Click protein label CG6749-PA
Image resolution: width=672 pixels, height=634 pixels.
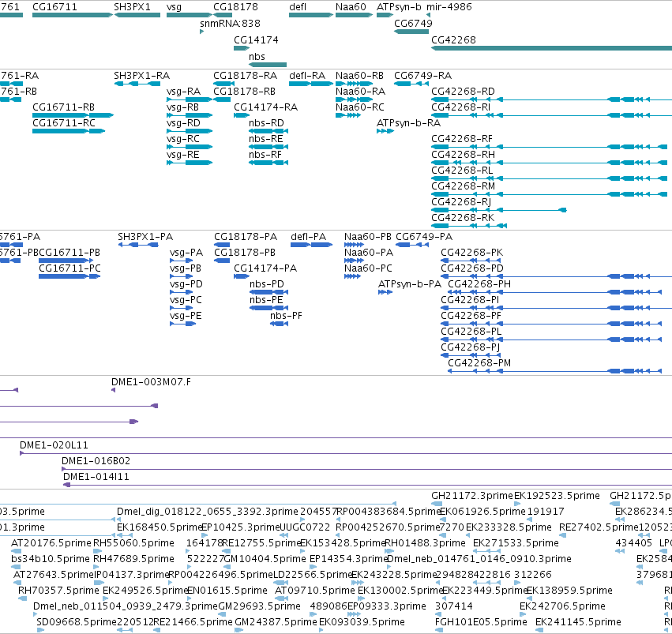424,237
